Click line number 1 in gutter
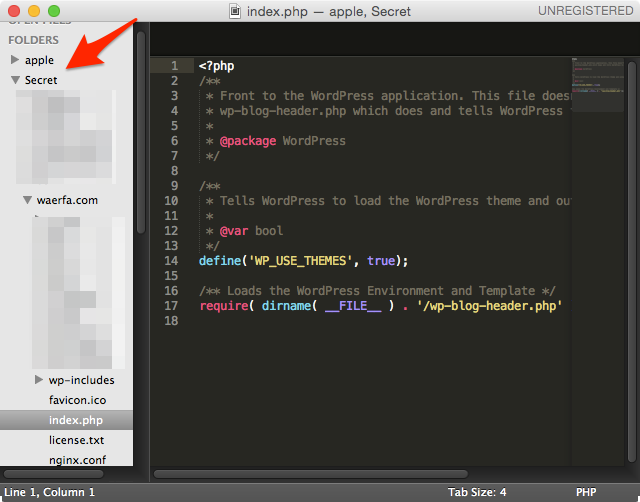640x502 pixels. tap(174, 66)
